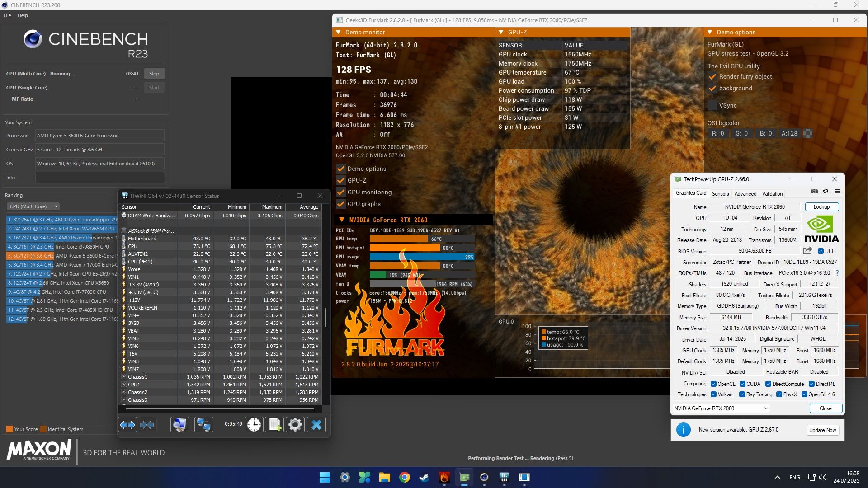868x488 pixels.
Task: Open File Explorer from taskbar
Action: tap(384, 477)
